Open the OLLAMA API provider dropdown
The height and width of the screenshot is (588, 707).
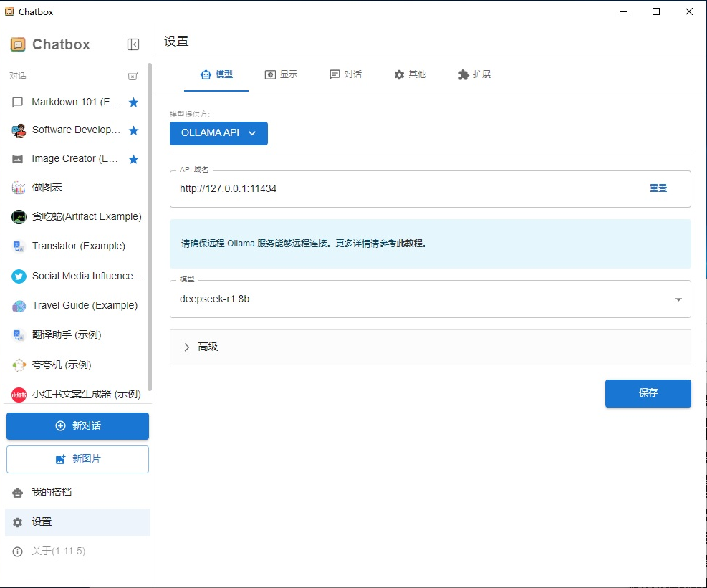pos(218,133)
